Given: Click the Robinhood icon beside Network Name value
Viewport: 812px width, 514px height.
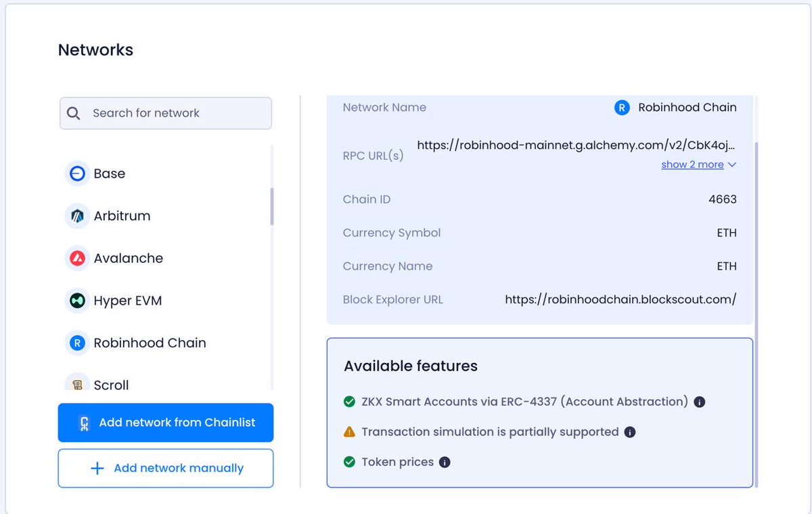Looking at the screenshot, I should (622, 107).
